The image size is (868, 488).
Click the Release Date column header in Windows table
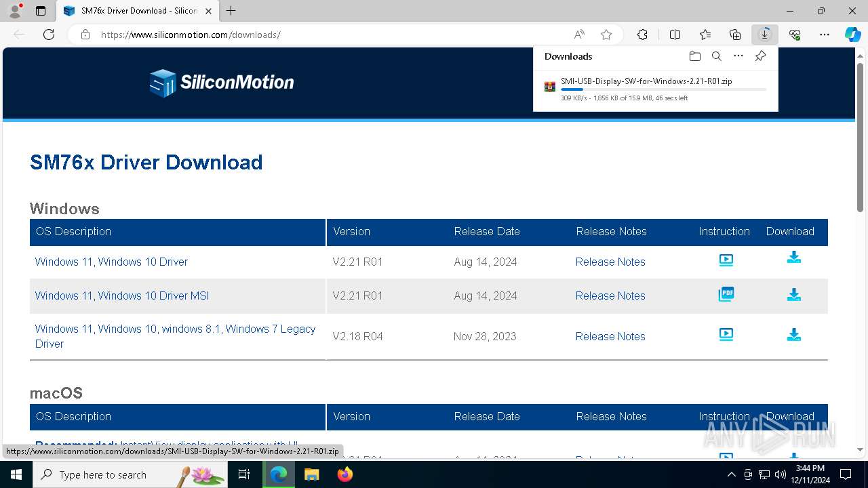pyautogui.click(x=487, y=231)
